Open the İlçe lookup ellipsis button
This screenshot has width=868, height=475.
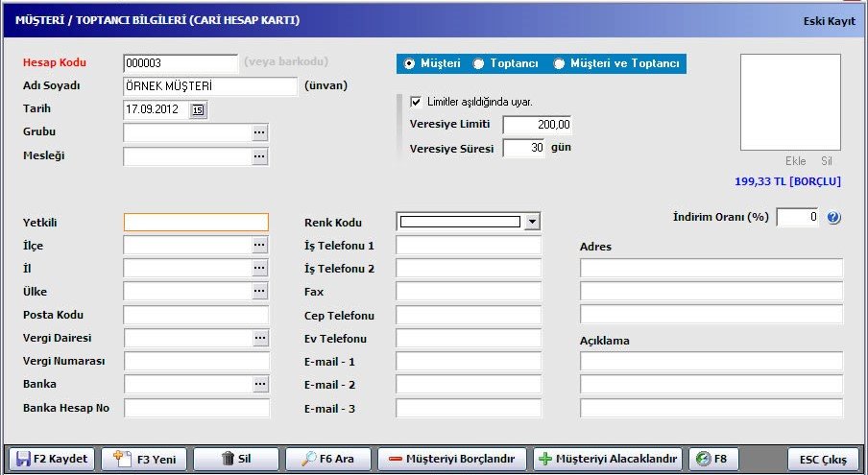(x=259, y=246)
